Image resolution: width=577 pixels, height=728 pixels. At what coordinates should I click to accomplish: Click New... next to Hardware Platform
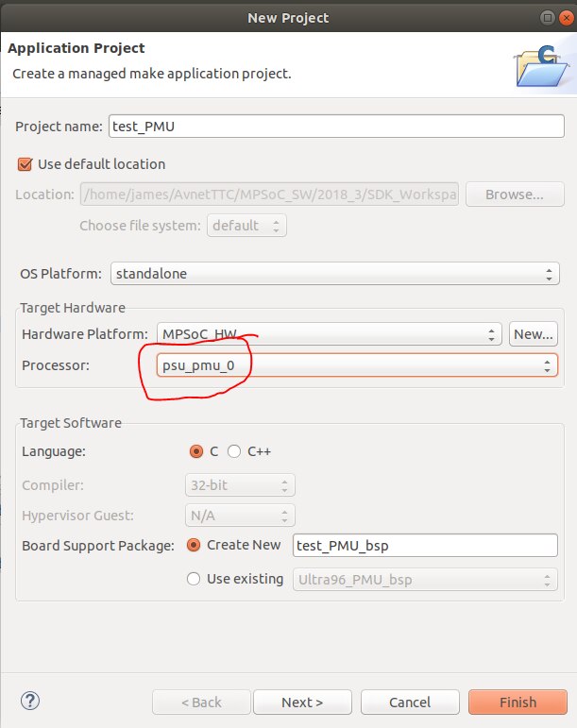(x=534, y=334)
